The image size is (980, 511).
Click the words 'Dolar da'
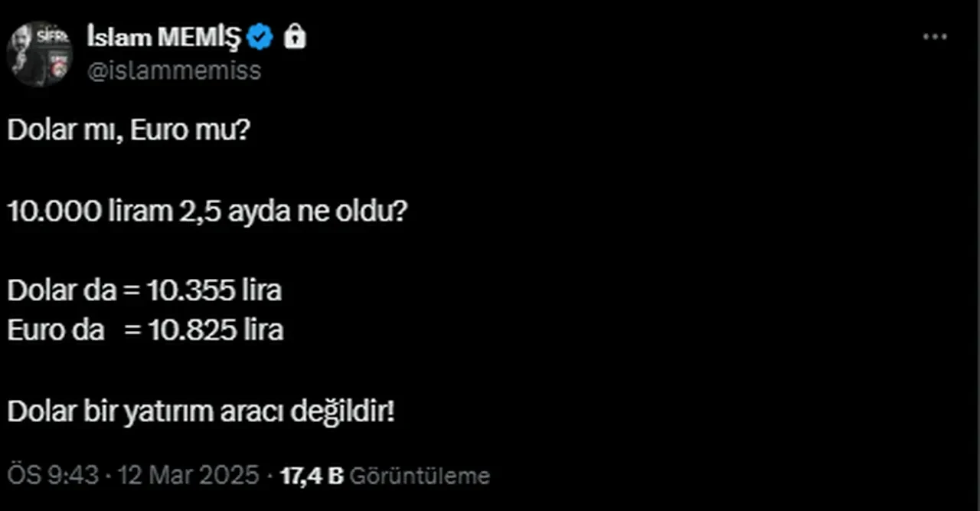[62, 290]
